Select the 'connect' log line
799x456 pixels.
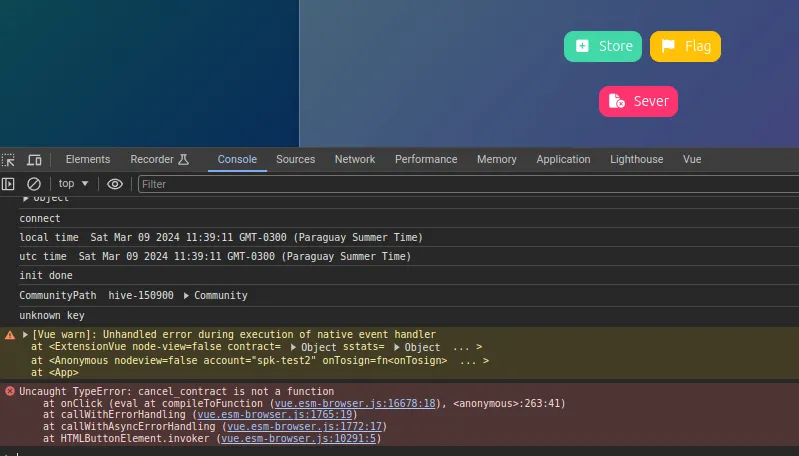coord(40,218)
